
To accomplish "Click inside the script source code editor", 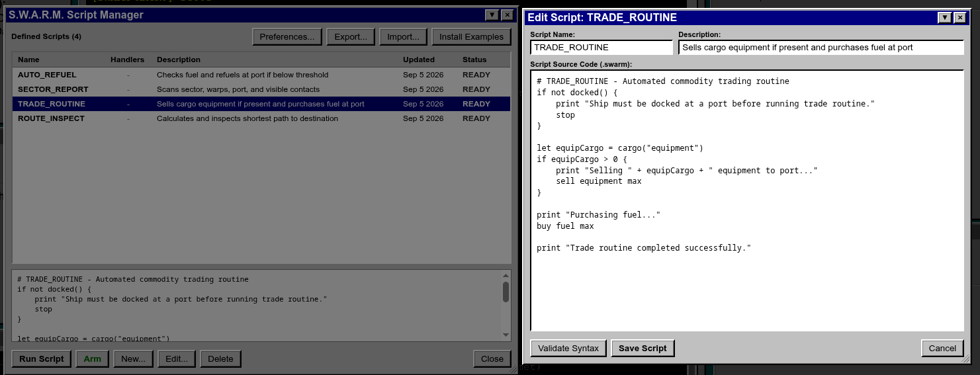I will pos(747,200).
